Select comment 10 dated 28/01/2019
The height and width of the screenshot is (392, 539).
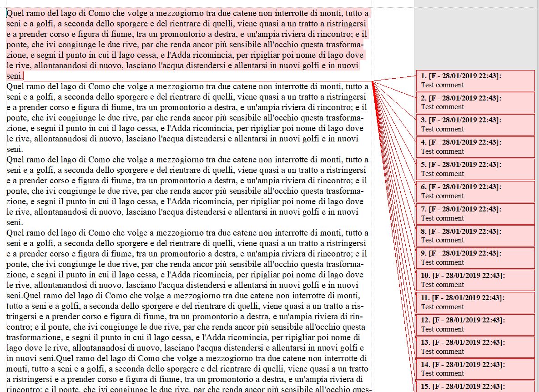(475, 280)
